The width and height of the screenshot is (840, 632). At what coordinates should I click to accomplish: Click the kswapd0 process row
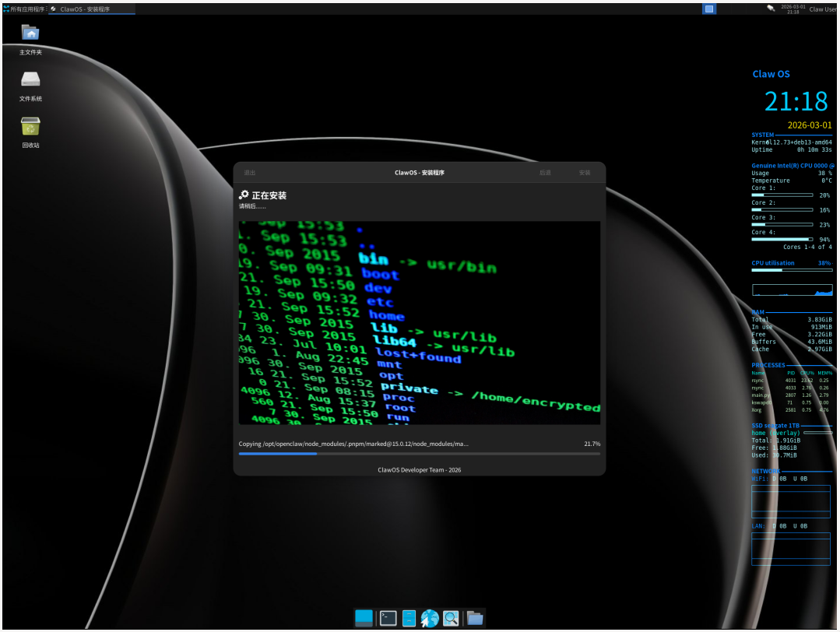tap(790, 402)
